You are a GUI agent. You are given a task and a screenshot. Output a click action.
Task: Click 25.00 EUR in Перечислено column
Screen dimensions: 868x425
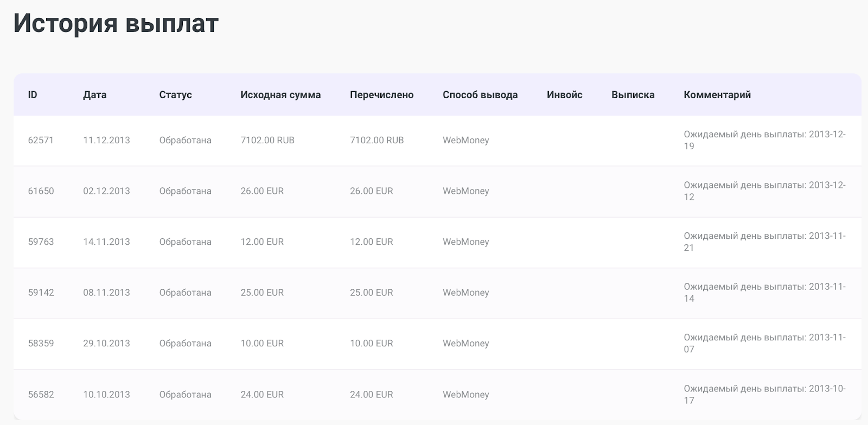372,293
